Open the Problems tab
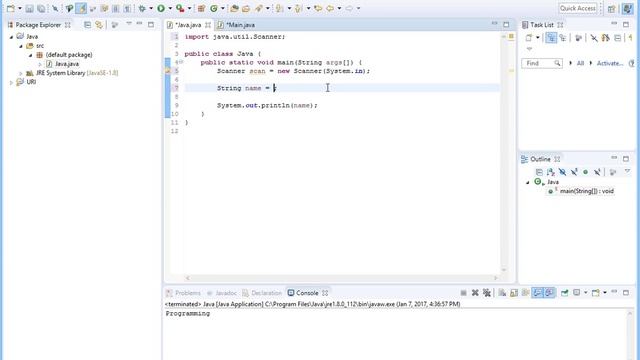Viewport: 640px width, 360px height. 184,293
